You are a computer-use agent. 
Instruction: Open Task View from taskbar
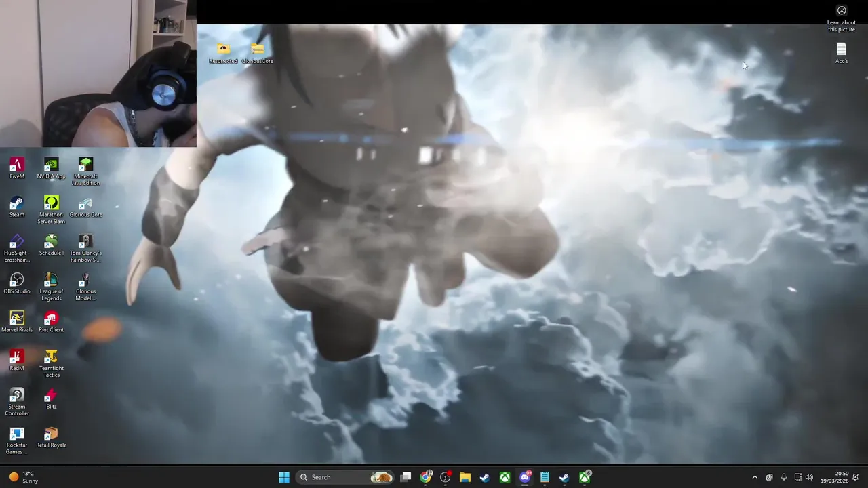(406, 477)
